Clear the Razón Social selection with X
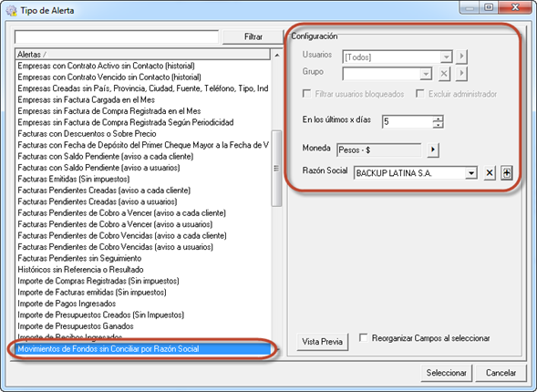Screen dimensions: 537x392 tap(490, 173)
